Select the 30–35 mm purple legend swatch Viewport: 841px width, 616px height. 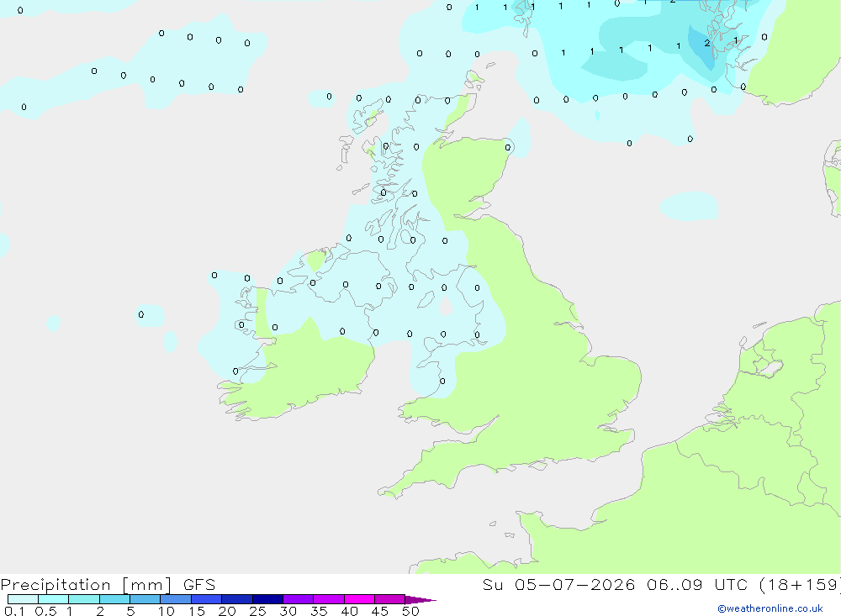[x=299, y=599]
